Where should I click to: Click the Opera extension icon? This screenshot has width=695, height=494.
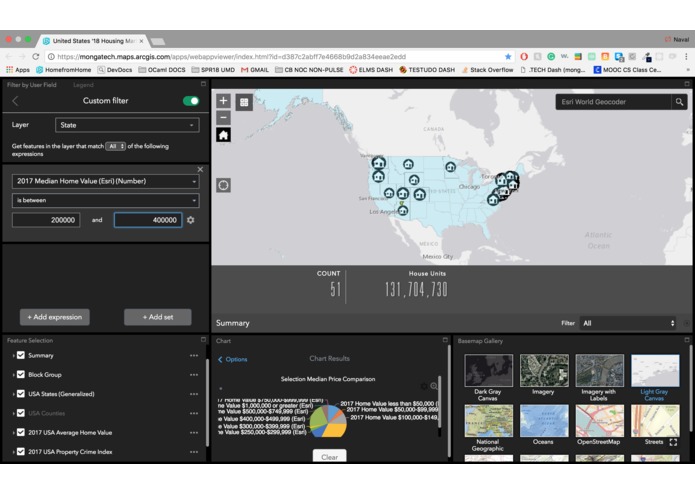pyautogui.click(x=524, y=56)
